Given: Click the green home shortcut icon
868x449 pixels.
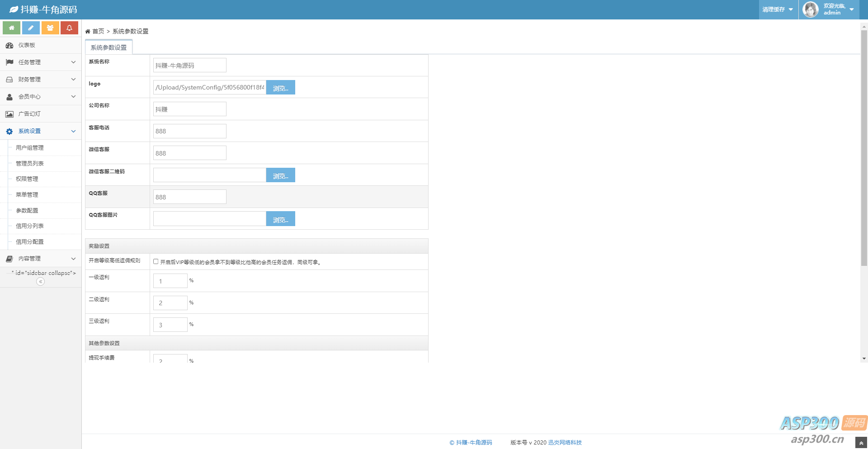Looking at the screenshot, I should pos(11,28).
